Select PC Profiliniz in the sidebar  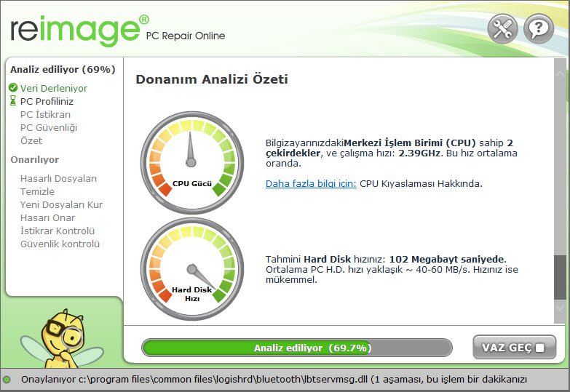click(47, 101)
